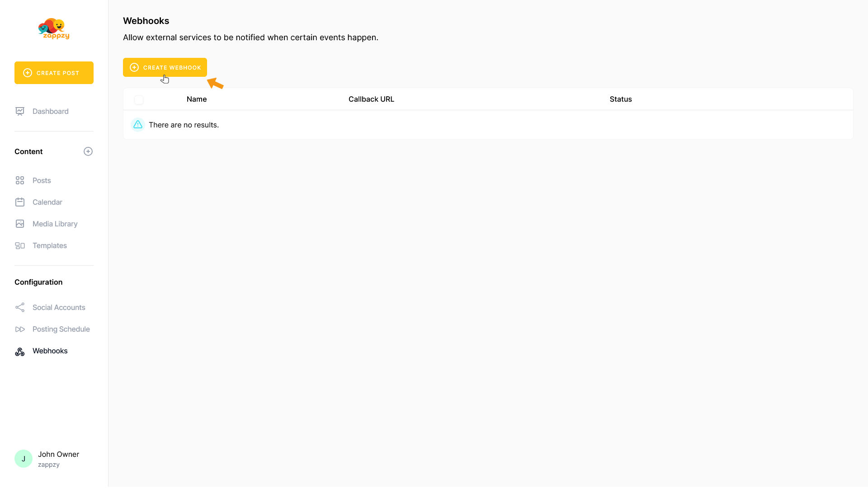Viewport: 868px width, 488px height.
Task: Toggle the select-all checkbox in table header
Action: [x=139, y=99]
